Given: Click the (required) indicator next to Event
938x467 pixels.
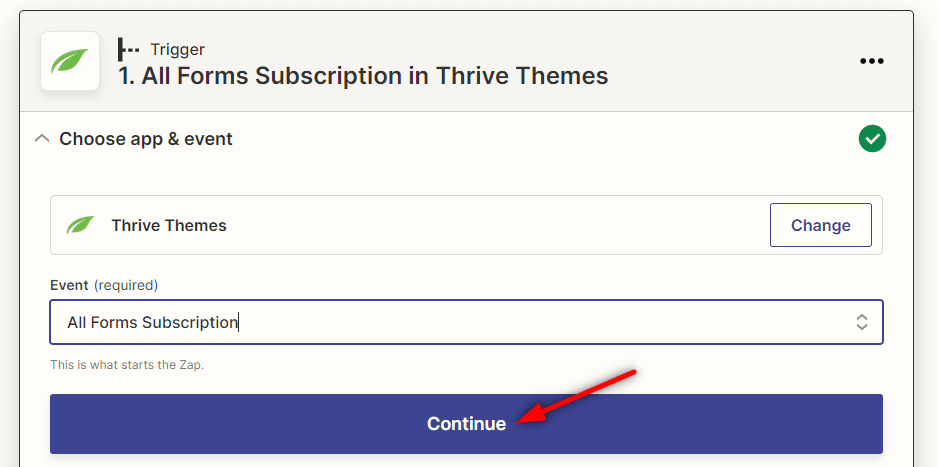Looking at the screenshot, I should click(x=126, y=285).
